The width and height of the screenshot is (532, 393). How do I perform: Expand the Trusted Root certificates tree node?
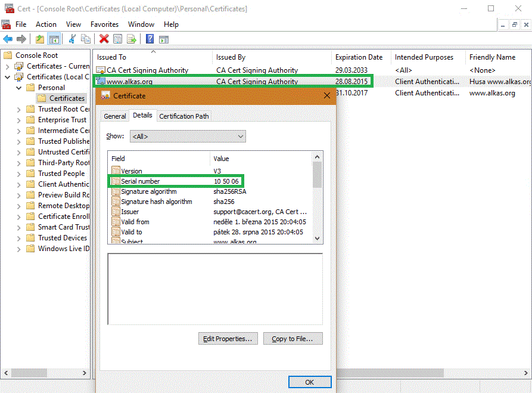(x=18, y=109)
